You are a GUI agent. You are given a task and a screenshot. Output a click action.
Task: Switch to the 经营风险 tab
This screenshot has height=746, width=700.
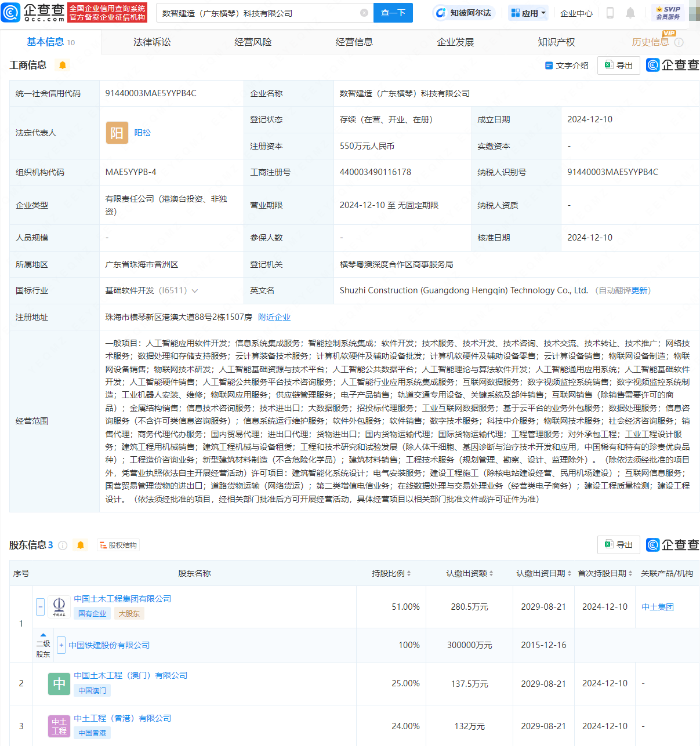click(253, 42)
